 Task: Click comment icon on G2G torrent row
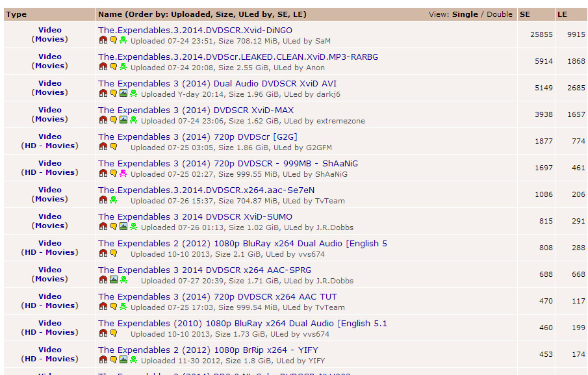point(113,147)
